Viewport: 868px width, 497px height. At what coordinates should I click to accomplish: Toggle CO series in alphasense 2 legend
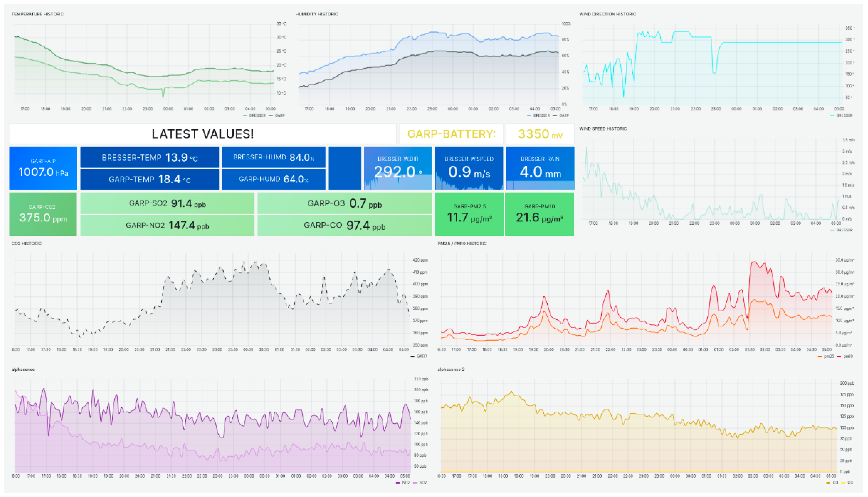click(x=835, y=483)
